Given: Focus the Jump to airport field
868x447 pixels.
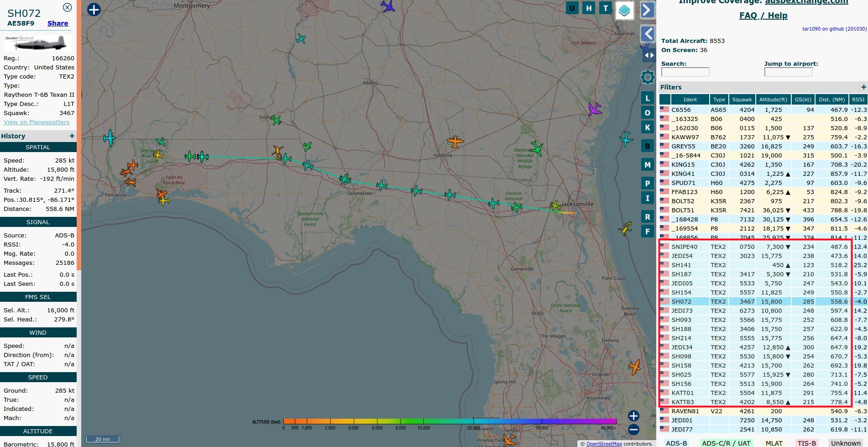Looking at the screenshot, I should click(789, 72).
